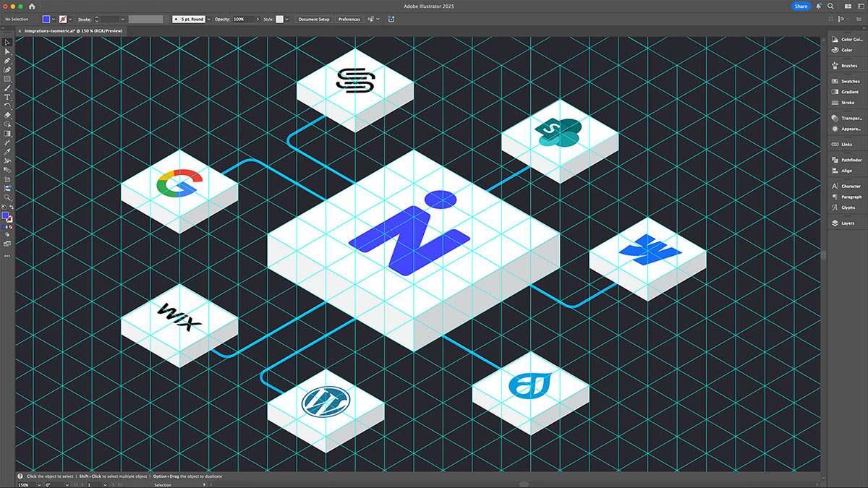
Task: Expand the Opacity slider arrow
Action: (x=260, y=19)
